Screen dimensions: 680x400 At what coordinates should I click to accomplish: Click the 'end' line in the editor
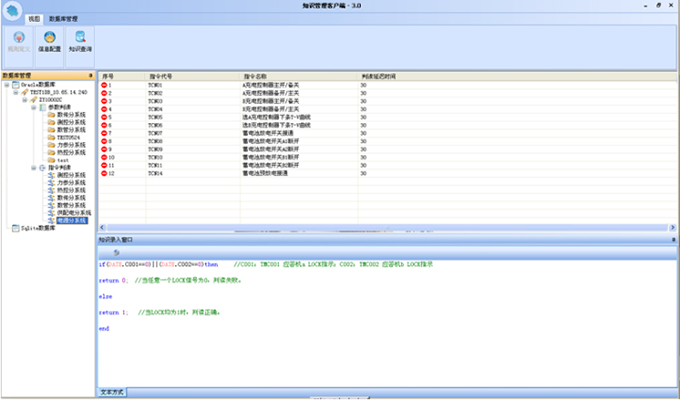[104, 329]
